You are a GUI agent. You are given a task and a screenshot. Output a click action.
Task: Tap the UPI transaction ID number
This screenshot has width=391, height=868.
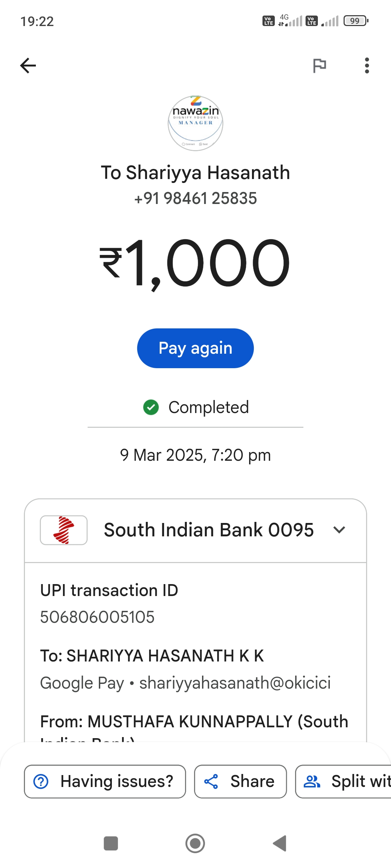pyautogui.click(x=97, y=617)
